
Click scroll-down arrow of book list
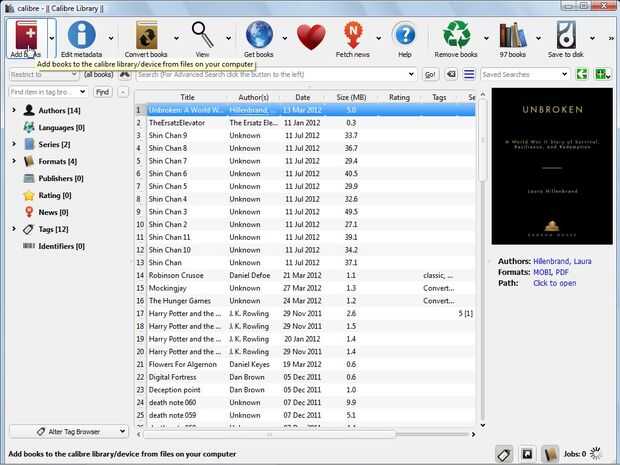(x=482, y=425)
